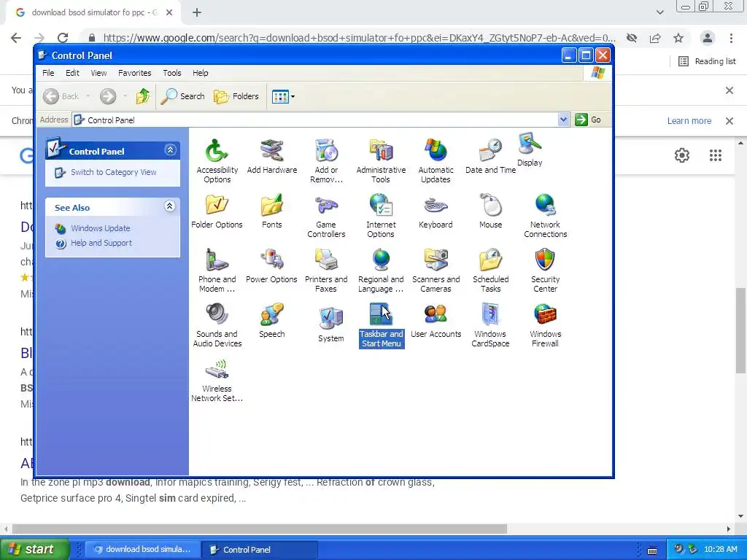Switch to Chrome taskbar button
The width and height of the screenshot is (747, 560).
pos(143,549)
